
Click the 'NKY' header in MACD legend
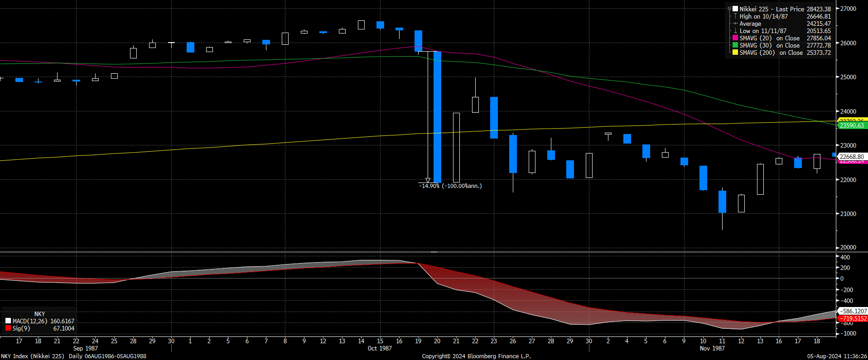pyautogui.click(x=40, y=314)
